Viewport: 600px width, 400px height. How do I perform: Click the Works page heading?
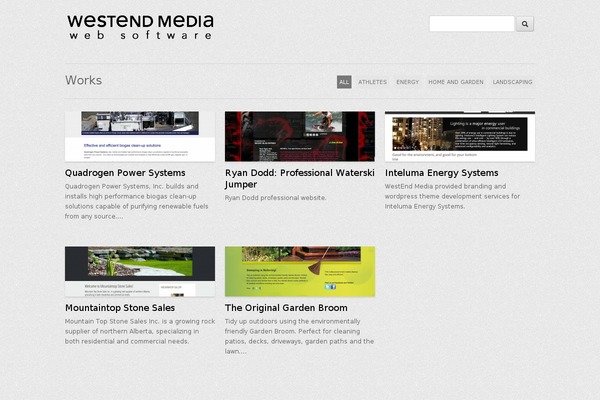[83, 80]
